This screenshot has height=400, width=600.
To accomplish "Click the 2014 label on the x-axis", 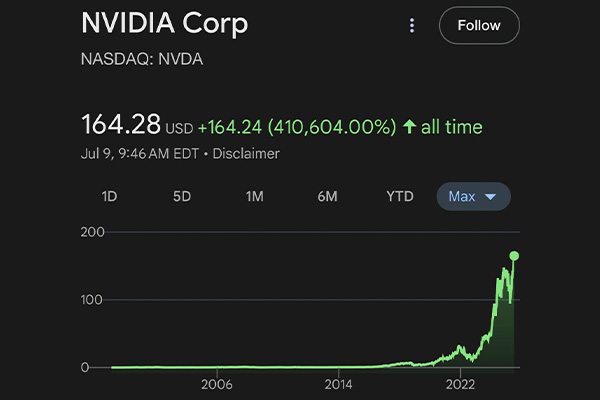I will click(x=339, y=384).
